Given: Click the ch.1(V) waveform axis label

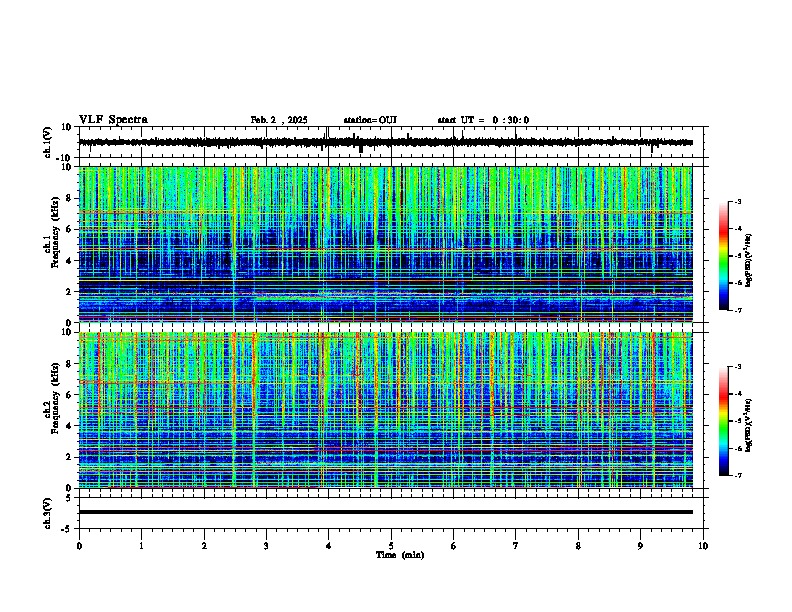Looking at the screenshot, I should 48,142.
